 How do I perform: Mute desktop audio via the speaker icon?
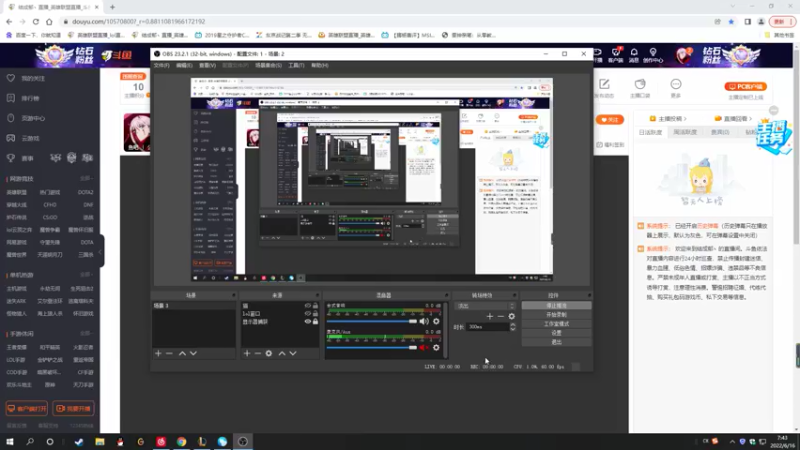(424, 321)
